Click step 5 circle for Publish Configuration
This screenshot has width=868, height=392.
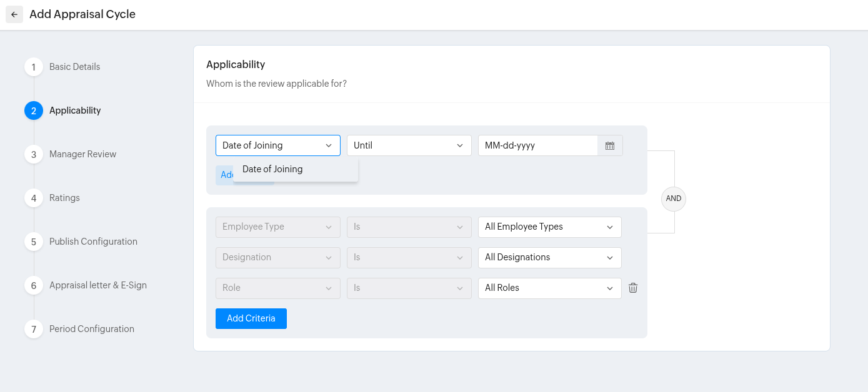pos(34,242)
